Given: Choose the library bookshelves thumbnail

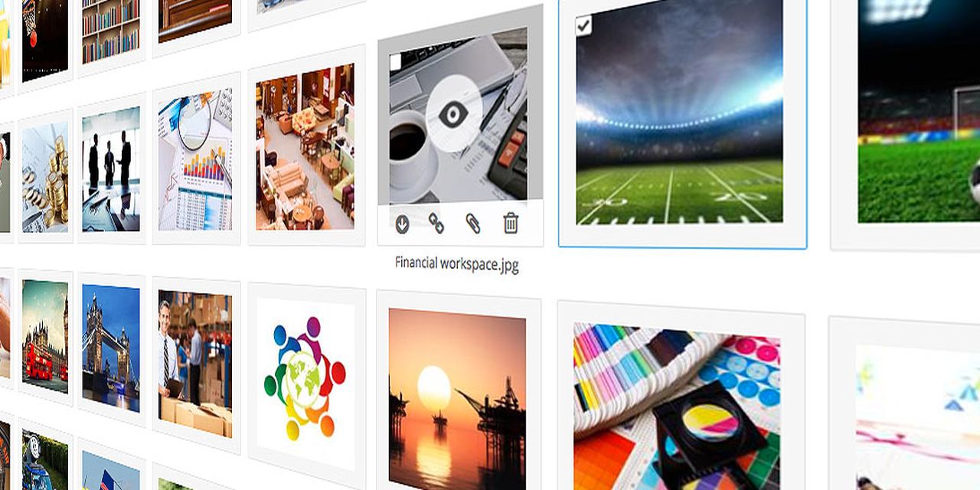Looking at the screenshot, I should (x=111, y=30).
